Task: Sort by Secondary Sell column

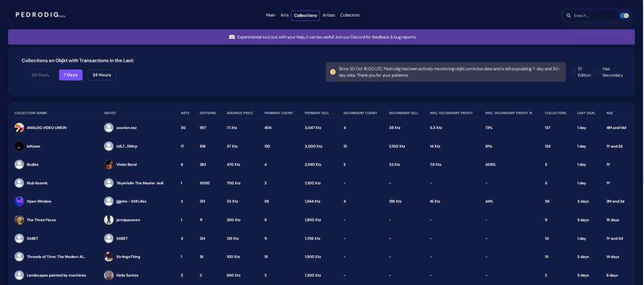Action: 404,113
